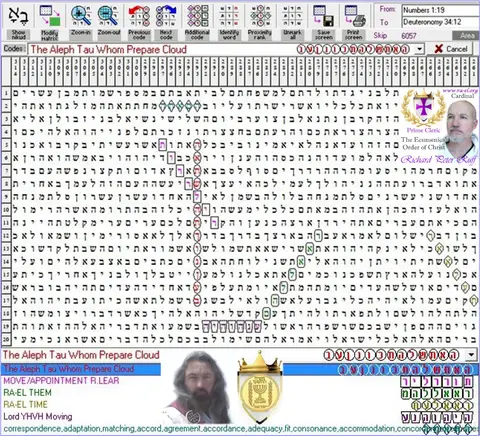Click the Codes field text
This screenshot has width=480, height=436.
[x=108, y=50]
